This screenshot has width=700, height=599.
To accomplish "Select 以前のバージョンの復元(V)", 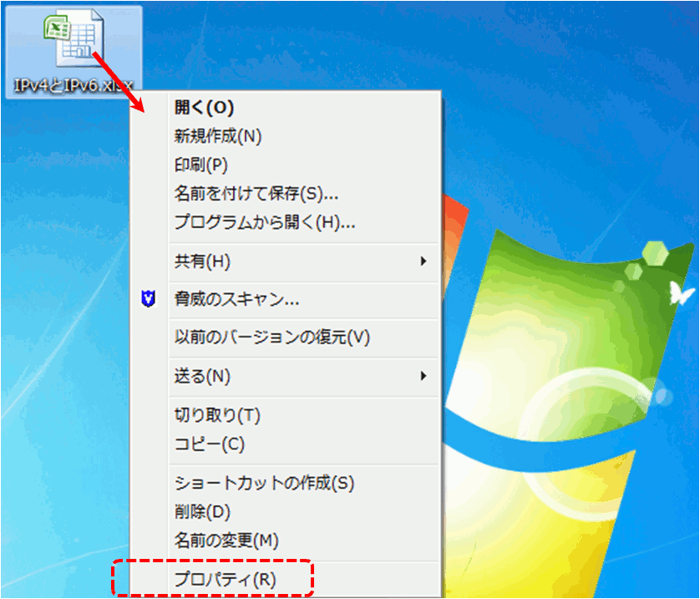I will (x=271, y=338).
